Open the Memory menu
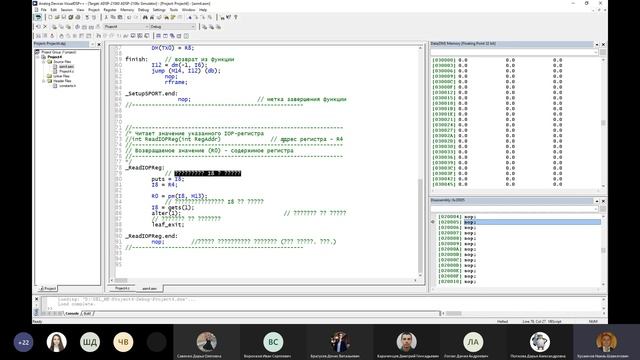 (127, 10)
